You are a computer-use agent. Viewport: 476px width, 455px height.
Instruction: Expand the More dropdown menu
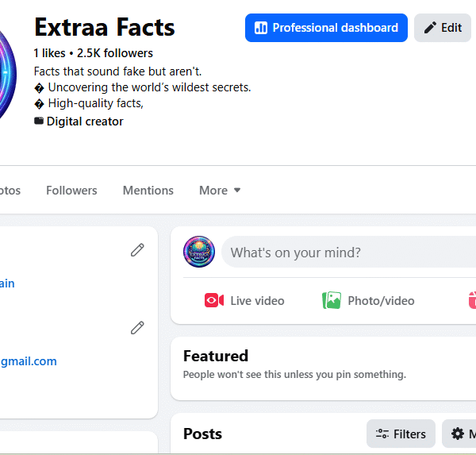point(220,191)
